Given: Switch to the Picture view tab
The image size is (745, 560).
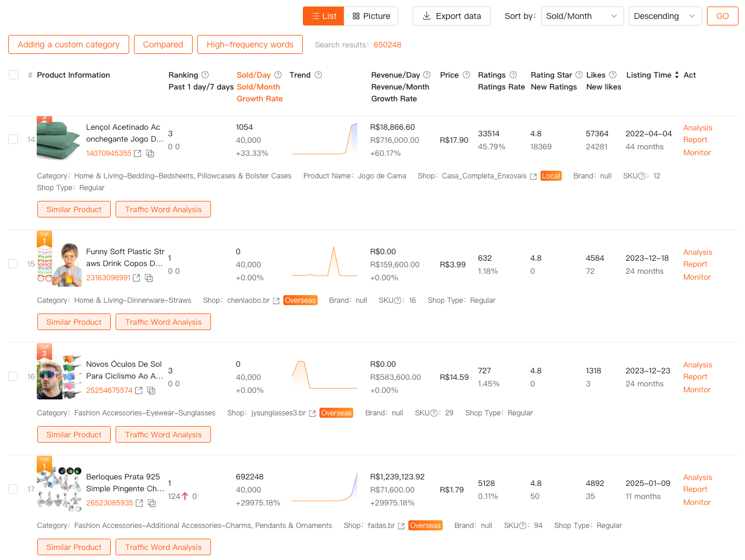Looking at the screenshot, I should (x=372, y=16).
